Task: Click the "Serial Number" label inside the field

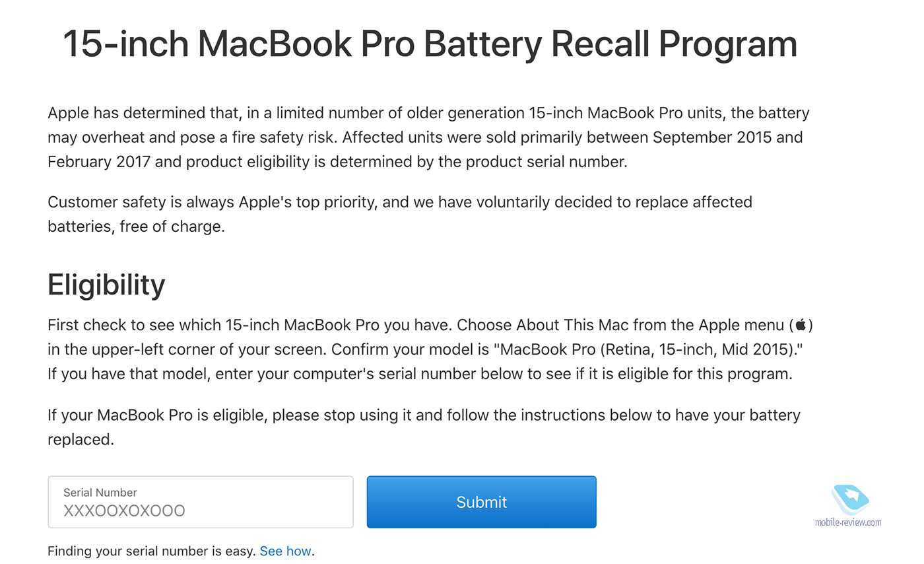Action: coord(100,493)
